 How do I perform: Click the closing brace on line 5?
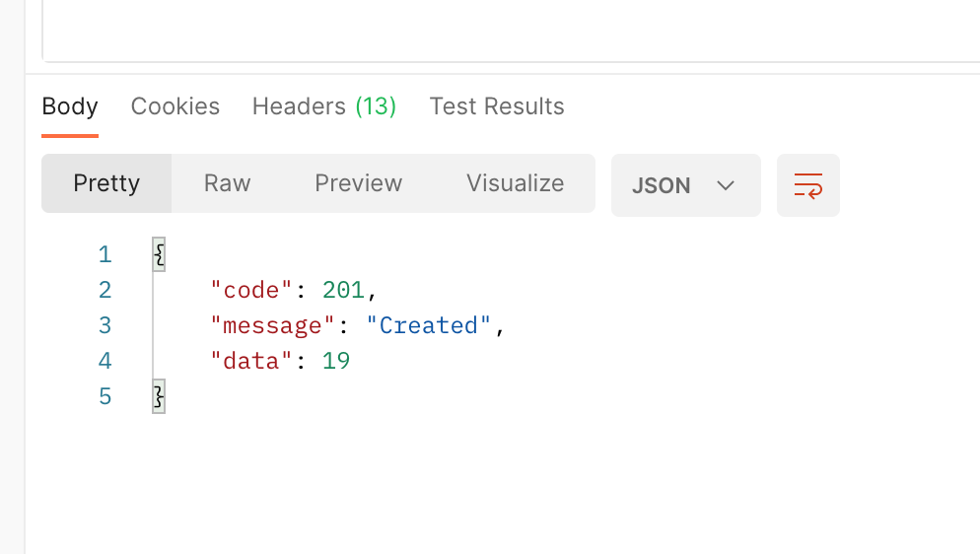coord(159,396)
